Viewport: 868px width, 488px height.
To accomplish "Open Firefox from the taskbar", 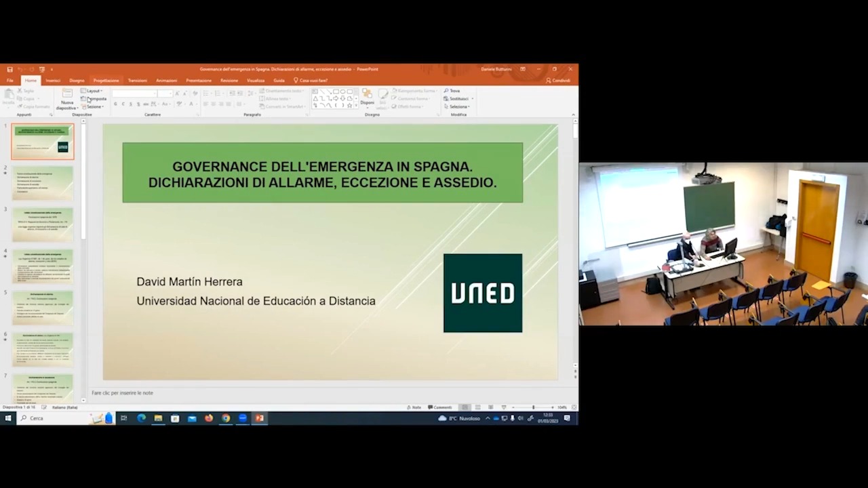I will point(209,418).
